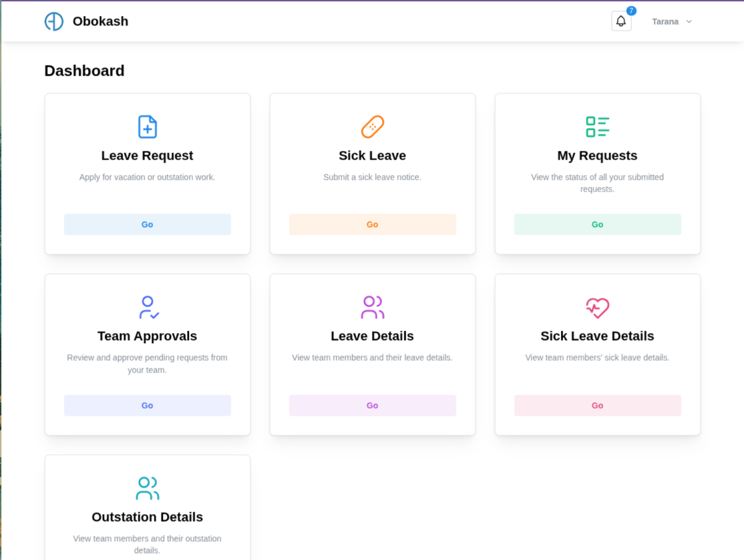
Task: Click the Outstation Details users icon
Action: click(x=148, y=488)
